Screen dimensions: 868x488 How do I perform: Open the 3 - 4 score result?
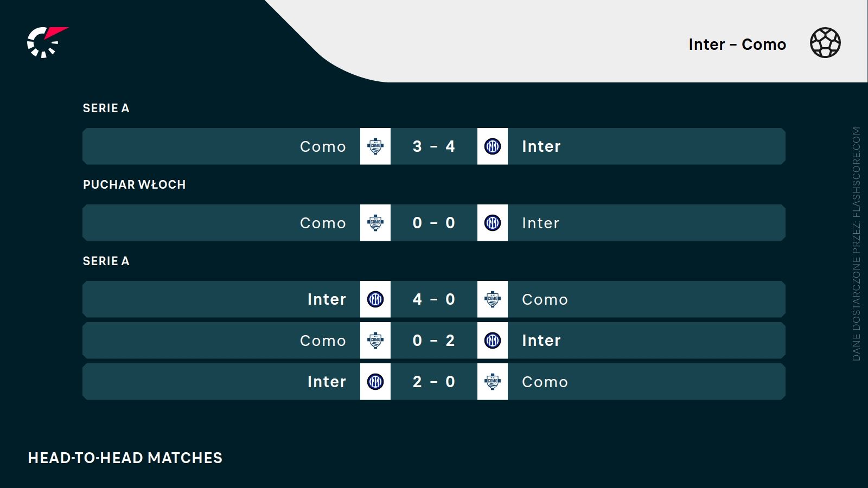coord(434,146)
